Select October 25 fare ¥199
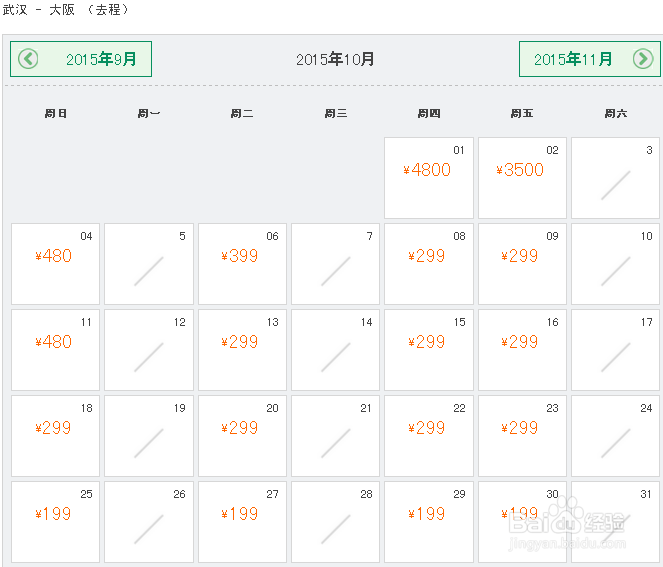 pyautogui.click(x=55, y=522)
